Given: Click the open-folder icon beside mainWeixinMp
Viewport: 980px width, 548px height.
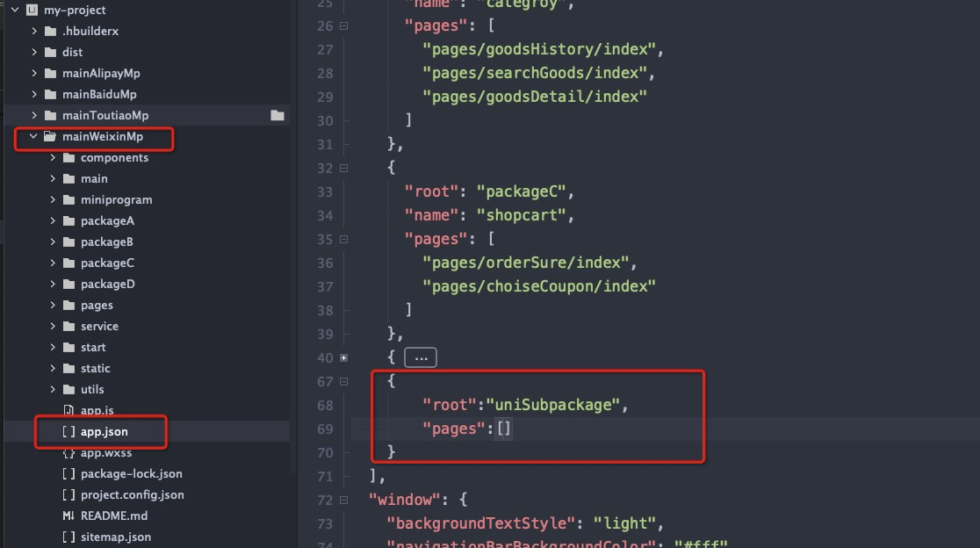Looking at the screenshot, I should (x=50, y=136).
